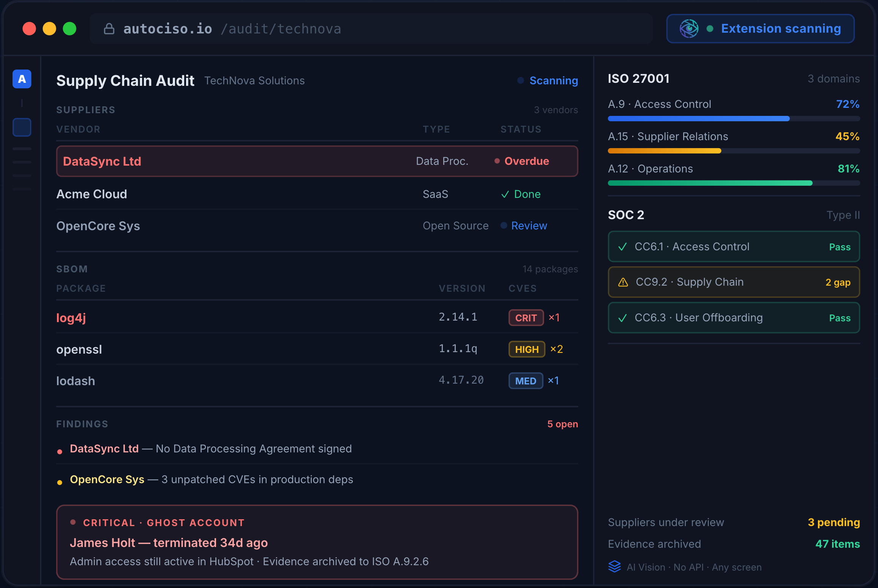
Task: Click the 3 pending suppliers value
Action: pyautogui.click(x=834, y=522)
